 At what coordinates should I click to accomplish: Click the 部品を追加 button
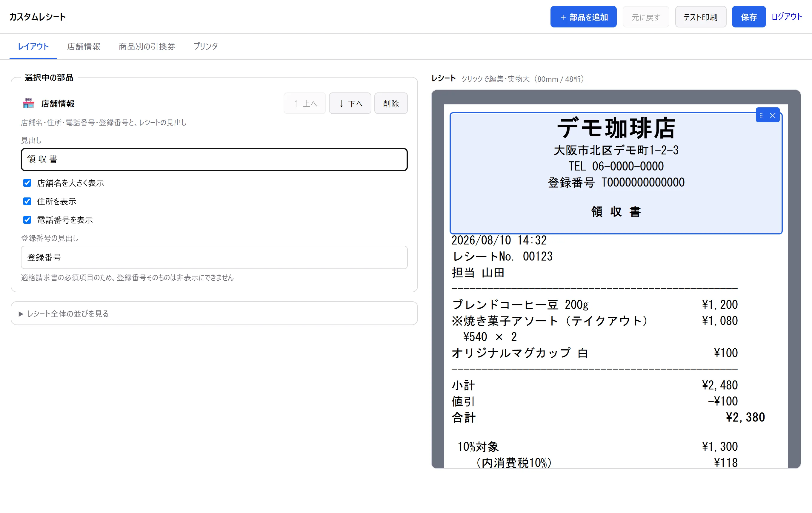pos(583,17)
